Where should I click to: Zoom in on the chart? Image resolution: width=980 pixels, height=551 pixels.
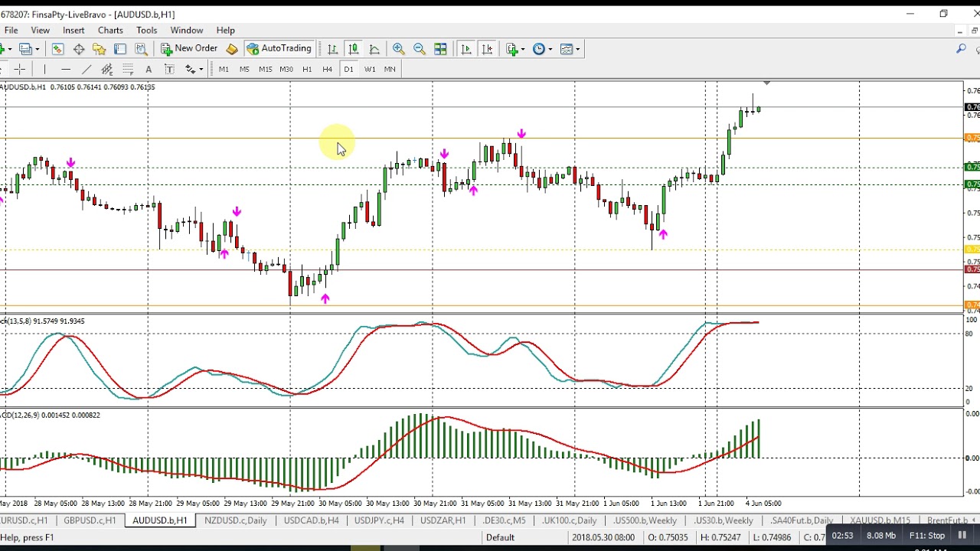(x=398, y=49)
